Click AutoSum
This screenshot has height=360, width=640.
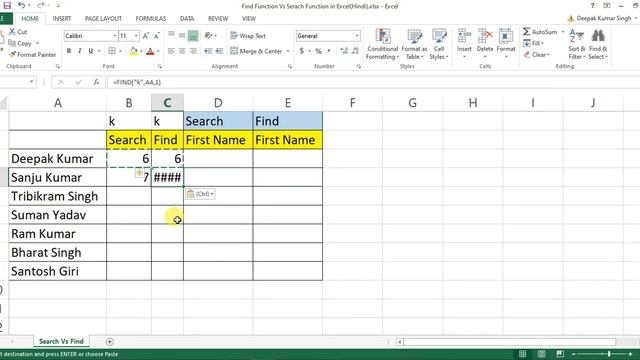coord(540,32)
